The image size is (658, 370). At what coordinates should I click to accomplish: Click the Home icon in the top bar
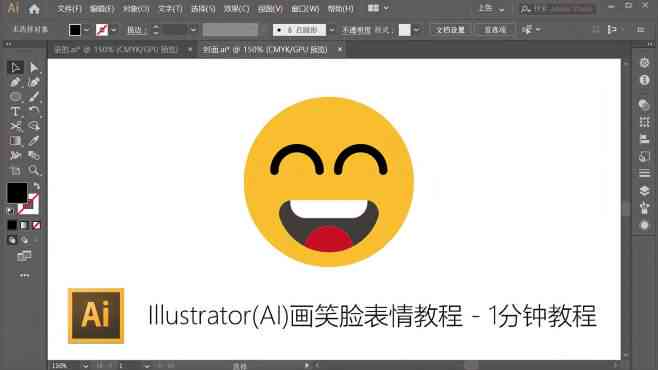pos(34,9)
